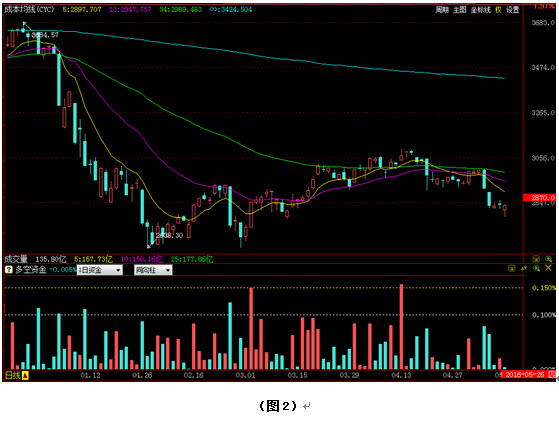Click the 03.15 date on the time axis
The width and height of the screenshot is (559, 423).
(297, 375)
